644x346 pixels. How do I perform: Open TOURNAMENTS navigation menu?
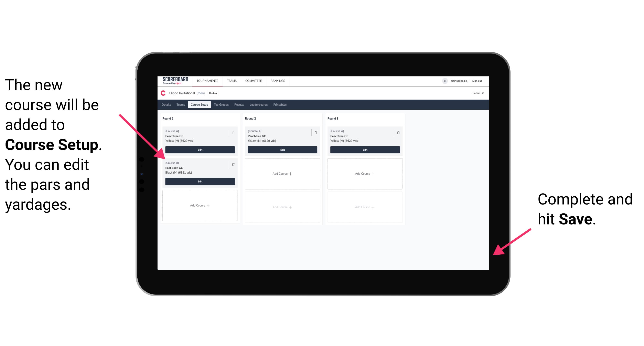[x=207, y=81]
